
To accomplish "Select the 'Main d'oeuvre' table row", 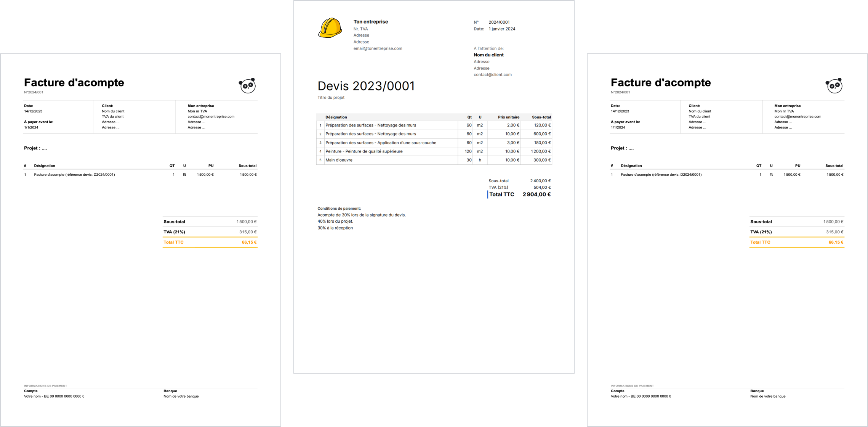I will click(339, 160).
